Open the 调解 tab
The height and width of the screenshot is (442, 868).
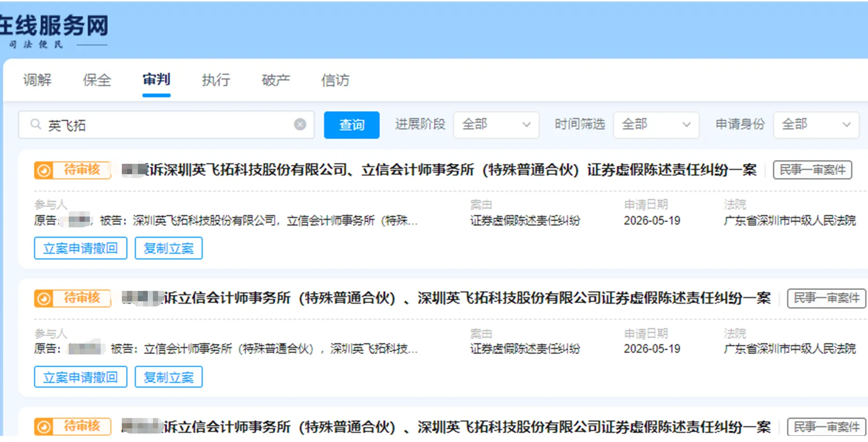pos(38,80)
